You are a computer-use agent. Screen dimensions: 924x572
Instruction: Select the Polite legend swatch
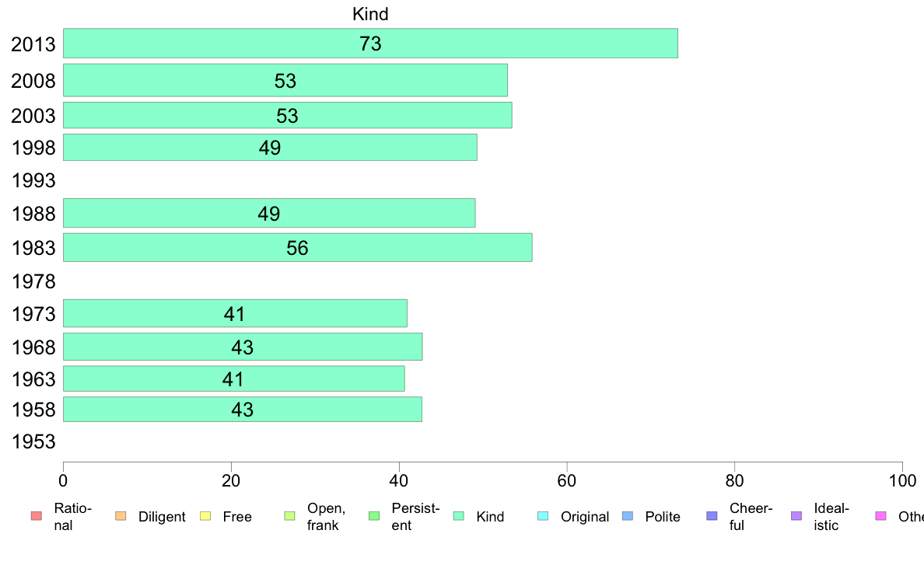click(x=628, y=516)
